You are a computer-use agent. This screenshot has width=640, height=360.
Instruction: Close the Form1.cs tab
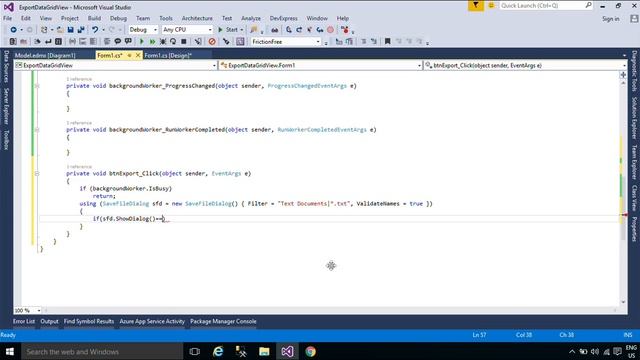point(138,55)
